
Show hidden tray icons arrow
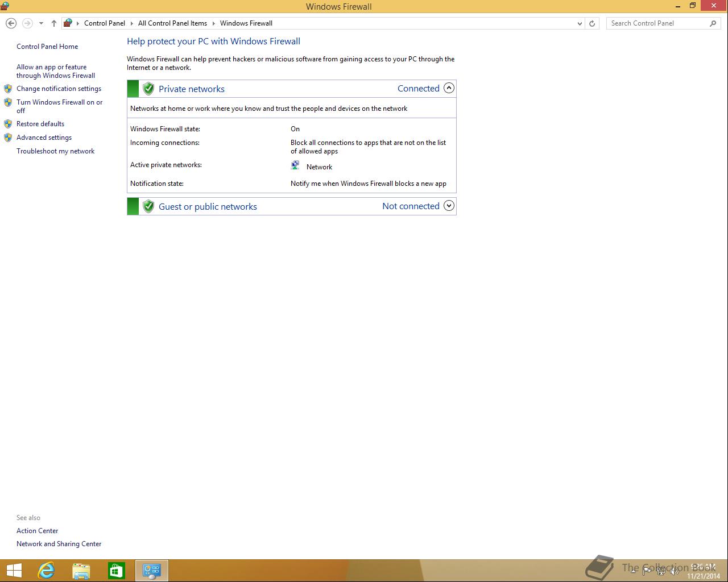(633, 571)
